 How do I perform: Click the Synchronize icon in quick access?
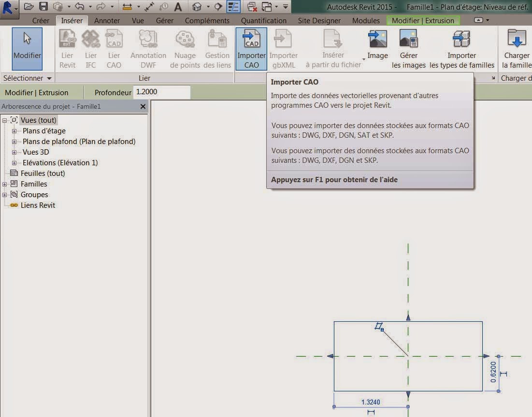pyautogui.click(x=58, y=6)
